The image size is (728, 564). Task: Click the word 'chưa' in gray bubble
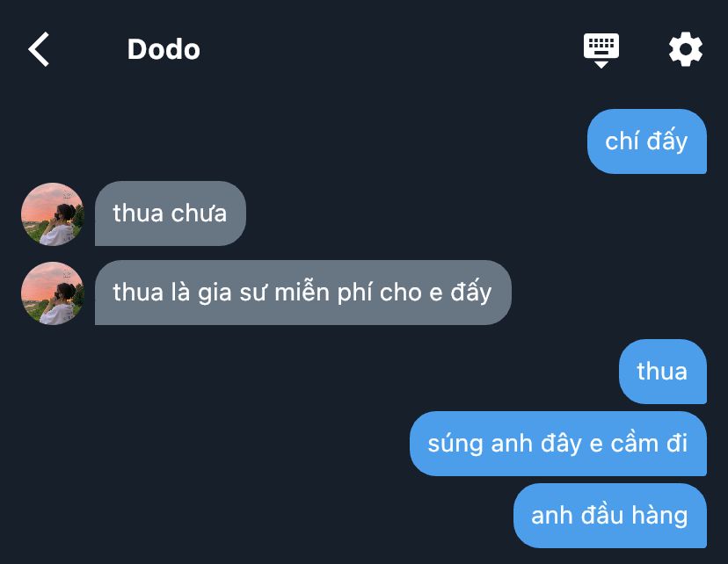[x=199, y=213]
